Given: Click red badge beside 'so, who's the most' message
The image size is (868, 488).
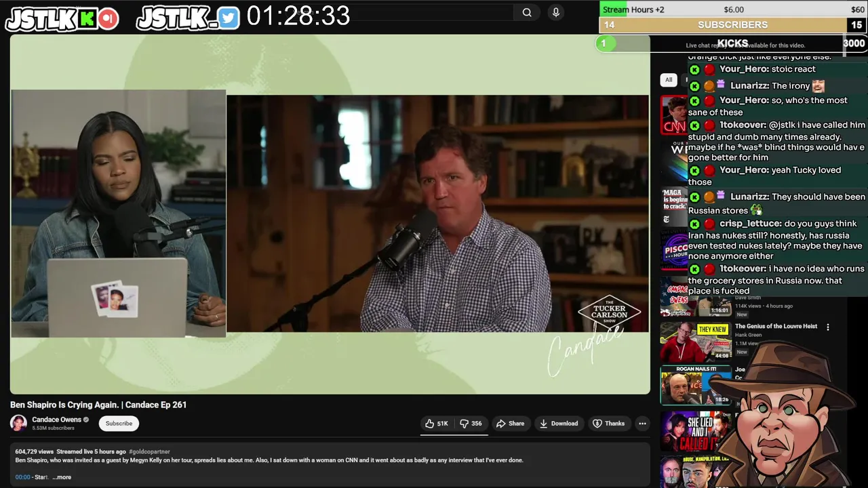Looking at the screenshot, I should 709,100.
